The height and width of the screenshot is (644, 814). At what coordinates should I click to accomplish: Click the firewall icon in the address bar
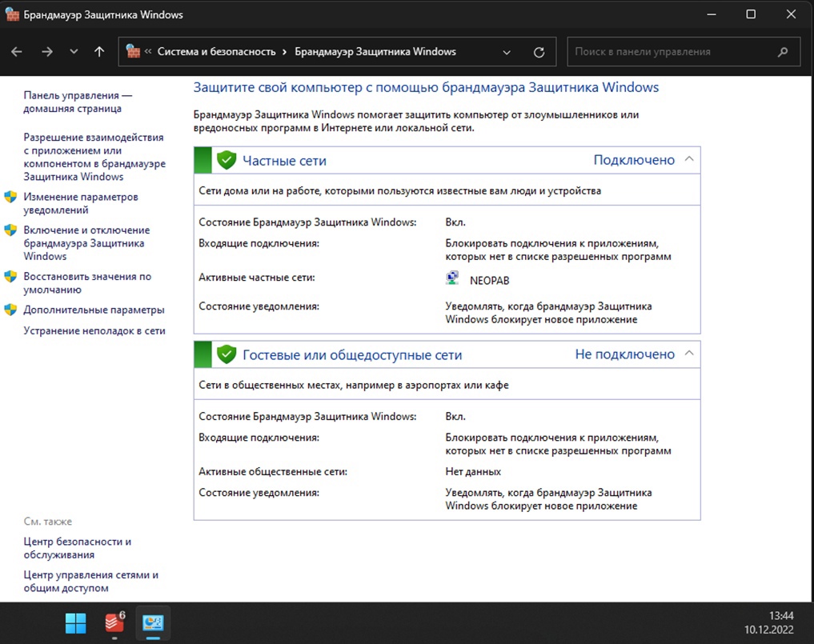[x=134, y=51]
